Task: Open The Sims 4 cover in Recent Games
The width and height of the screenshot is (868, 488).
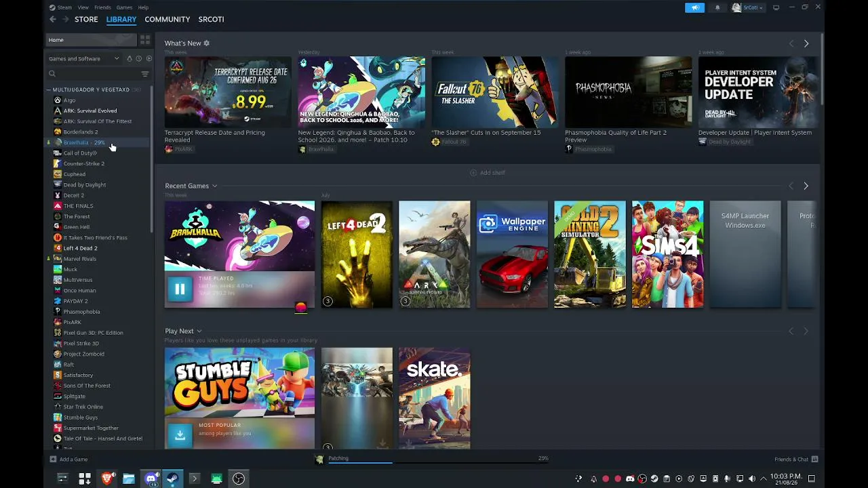Action: (667, 254)
